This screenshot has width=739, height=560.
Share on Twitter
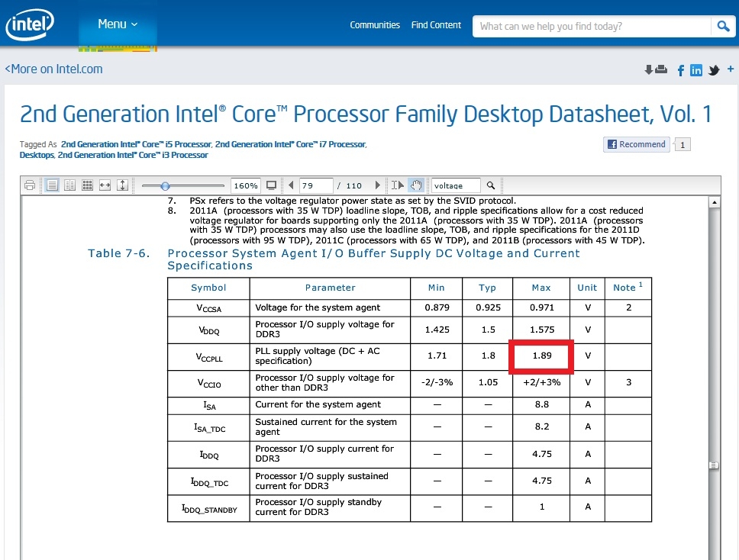[714, 71]
